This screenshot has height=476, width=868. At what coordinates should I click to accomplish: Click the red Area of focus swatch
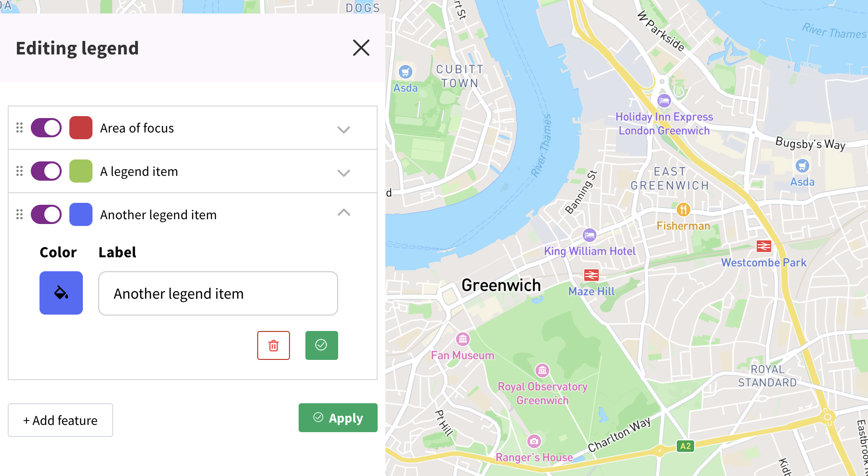point(80,128)
